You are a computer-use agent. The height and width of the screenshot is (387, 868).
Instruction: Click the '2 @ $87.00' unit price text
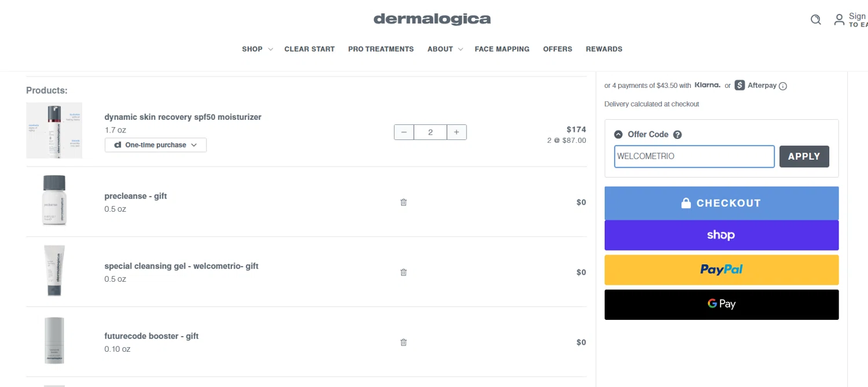tap(567, 140)
